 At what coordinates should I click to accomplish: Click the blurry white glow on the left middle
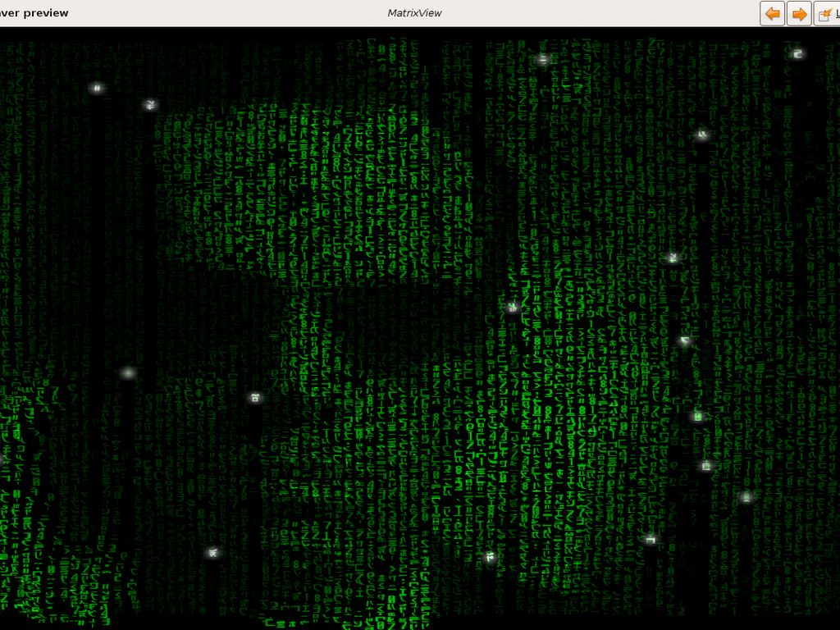pyautogui.click(x=127, y=373)
